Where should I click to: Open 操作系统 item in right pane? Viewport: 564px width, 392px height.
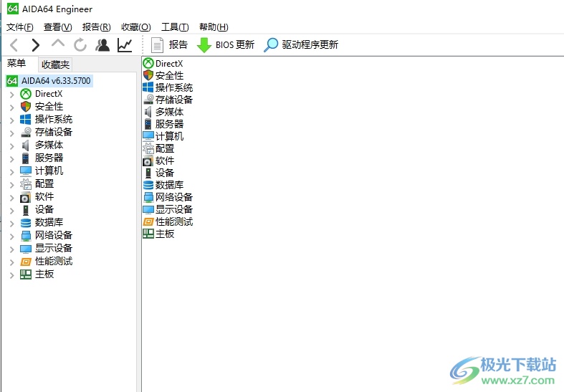[x=168, y=87]
